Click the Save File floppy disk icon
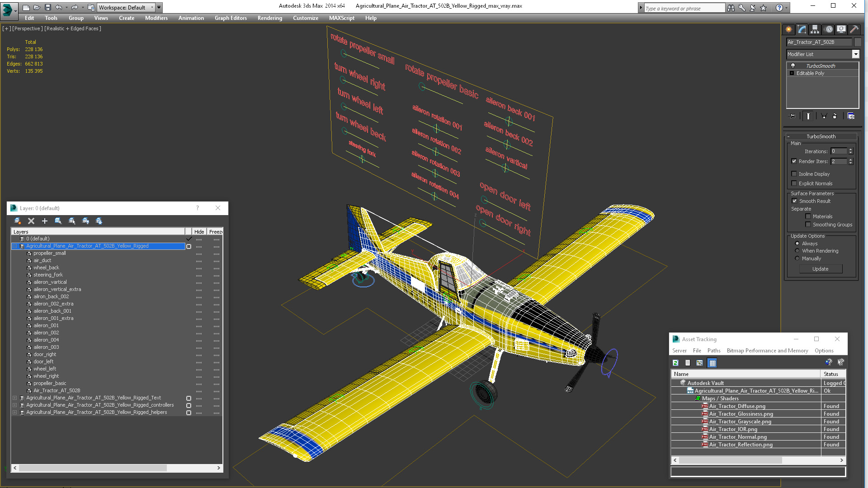The height and width of the screenshot is (488, 868). pyautogui.click(x=47, y=7)
